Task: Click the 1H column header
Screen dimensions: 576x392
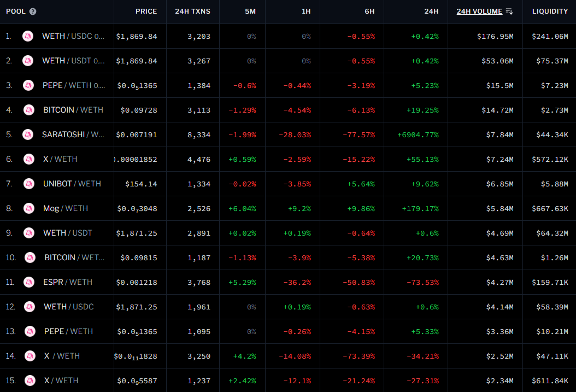Action: (306, 11)
